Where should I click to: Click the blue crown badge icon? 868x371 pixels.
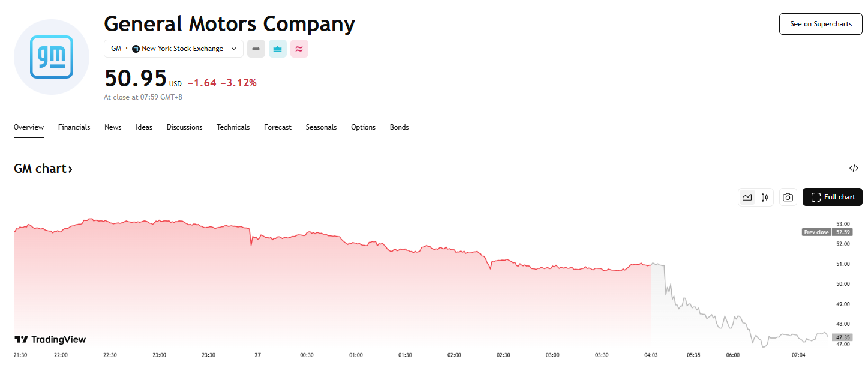(x=277, y=49)
